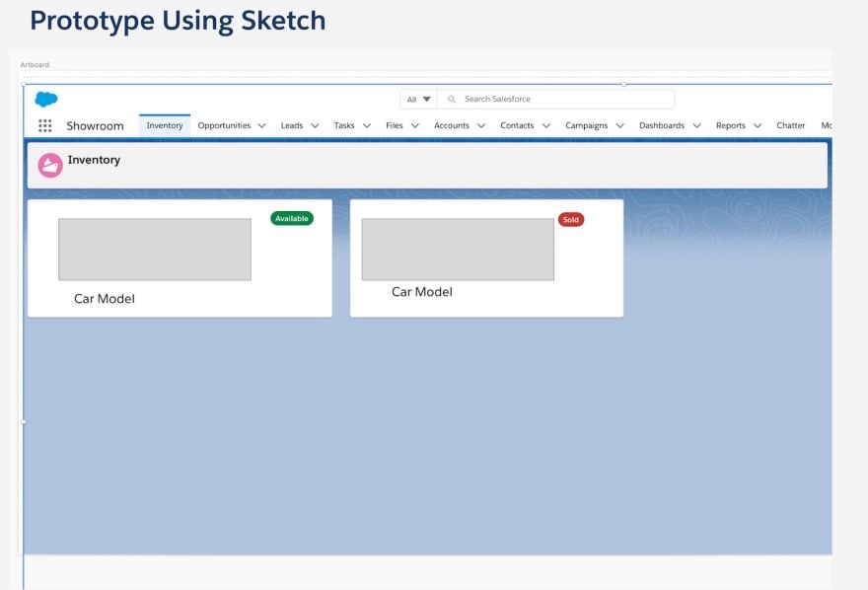Click the Inventory page header title
The image size is (868, 590).
coord(94,160)
